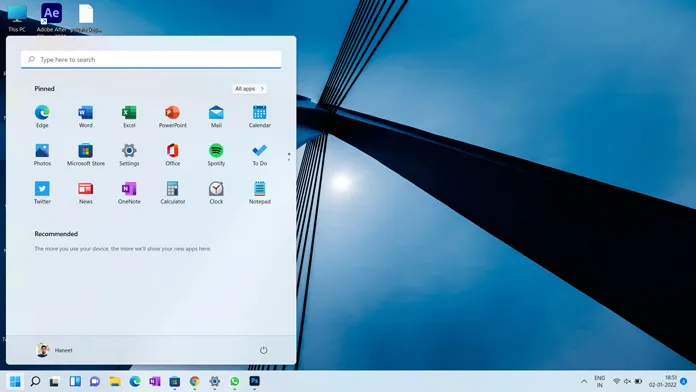The width and height of the screenshot is (696, 392).
Task: Open Widgets from the taskbar
Action: coord(75,381)
